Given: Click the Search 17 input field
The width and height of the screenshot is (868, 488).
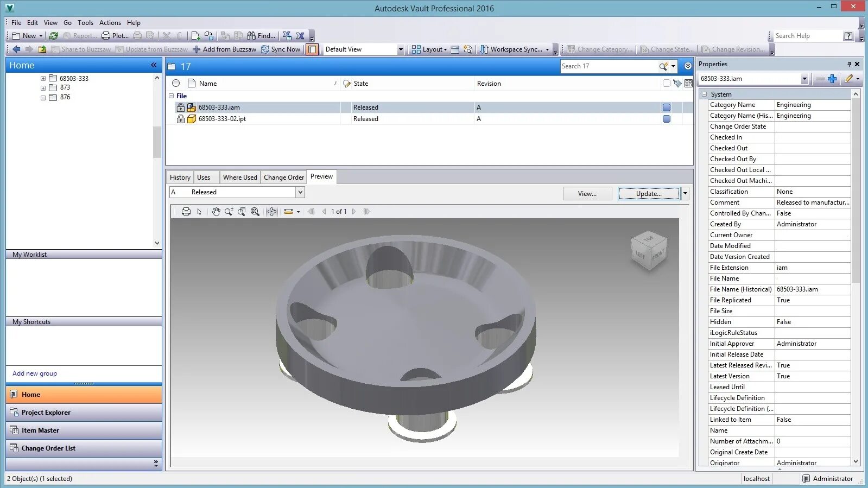Looking at the screenshot, I should [x=609, y=66].
